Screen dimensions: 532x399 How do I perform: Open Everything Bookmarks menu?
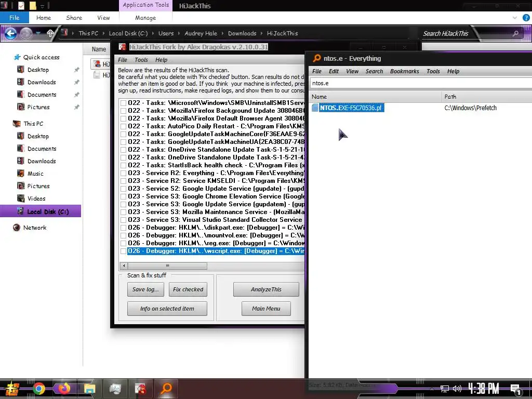point(404,71)
